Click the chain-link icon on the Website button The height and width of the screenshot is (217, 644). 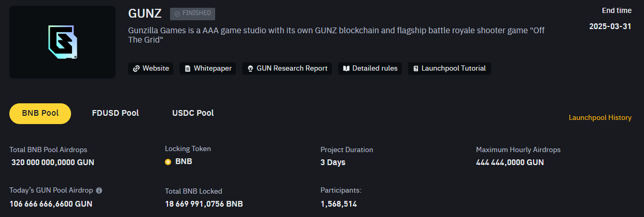pyautogui.click(x=136, y=69)
